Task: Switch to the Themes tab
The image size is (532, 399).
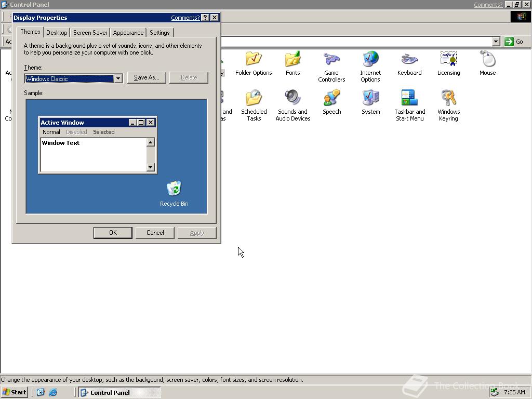Action: (x=30, y=32)
